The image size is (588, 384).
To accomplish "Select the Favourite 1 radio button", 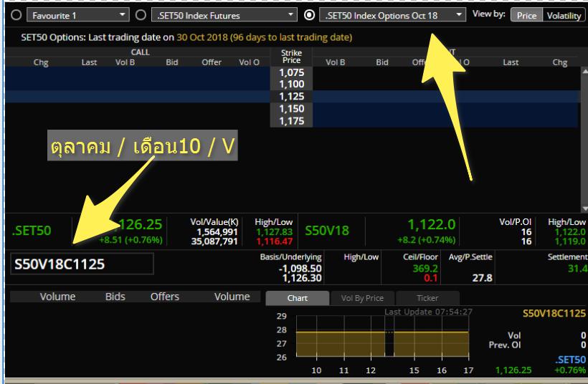I will click(x=16, y=15).
